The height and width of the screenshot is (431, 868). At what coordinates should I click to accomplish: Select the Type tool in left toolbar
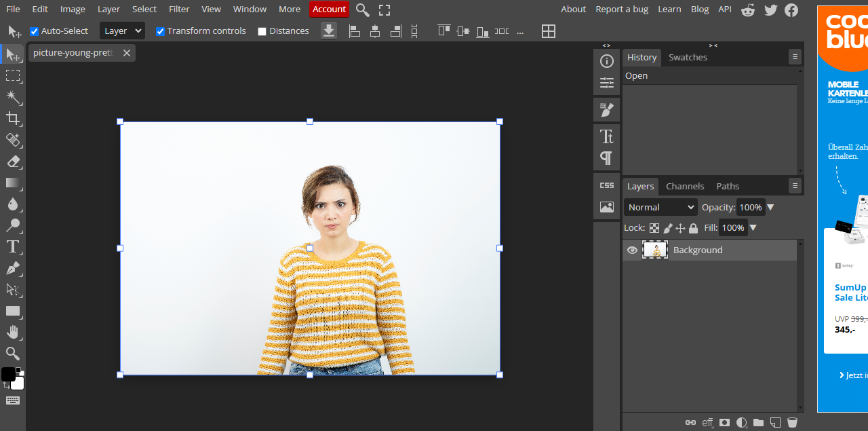13,246
